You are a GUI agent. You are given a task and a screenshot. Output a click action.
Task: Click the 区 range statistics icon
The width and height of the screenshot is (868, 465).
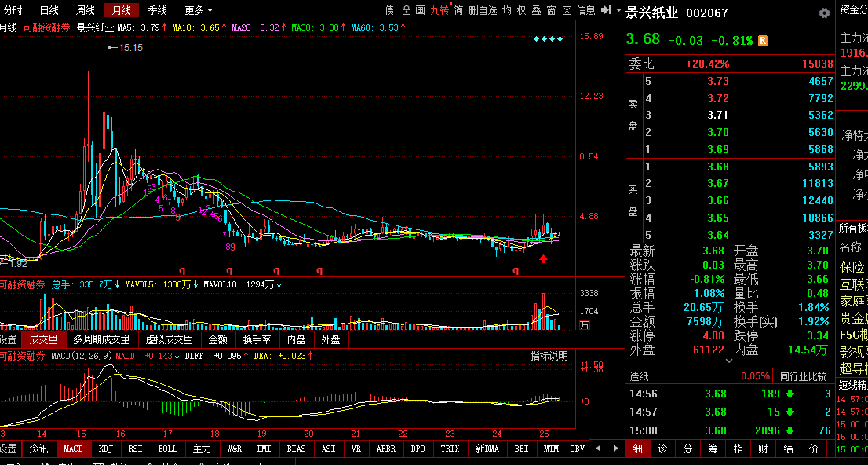567,10
